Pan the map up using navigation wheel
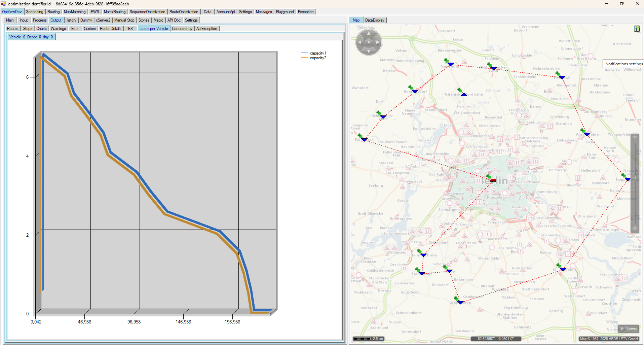The image size is (644, 345). tap(369, 33)
